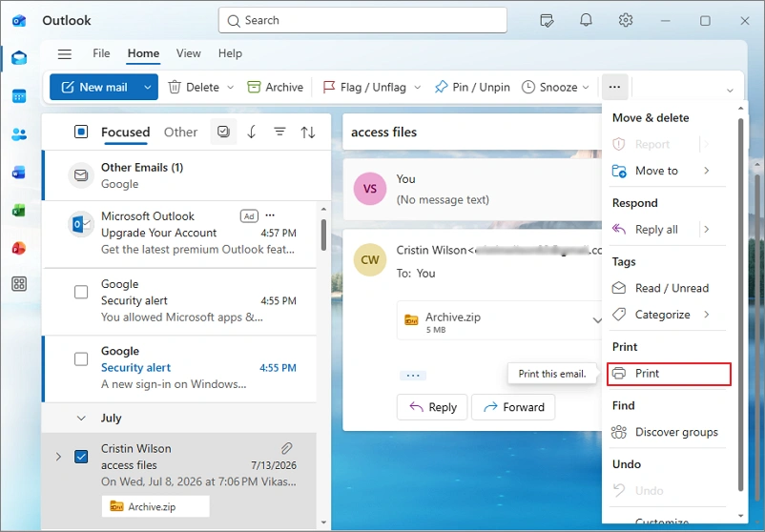This screenshot has width=765, height=532.
Task: Launch Word from the sidebar
Action: 19,173
